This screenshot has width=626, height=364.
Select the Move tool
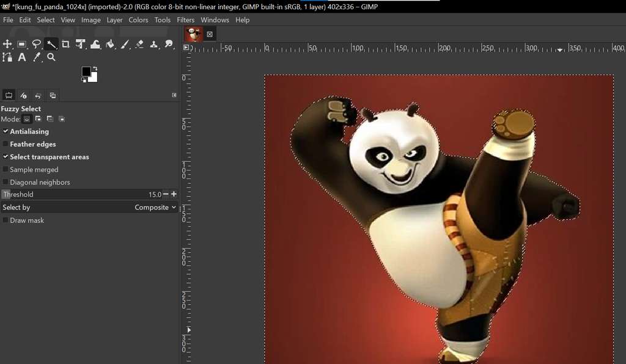coord(7,44)
